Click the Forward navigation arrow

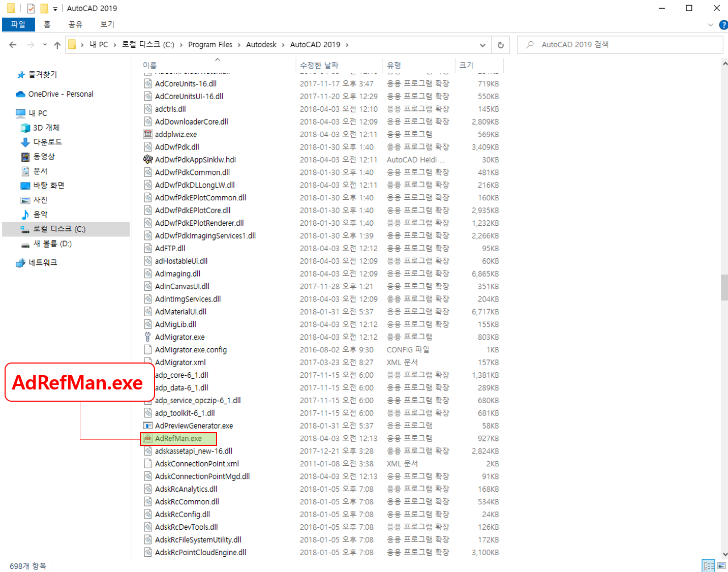(31, 45)
